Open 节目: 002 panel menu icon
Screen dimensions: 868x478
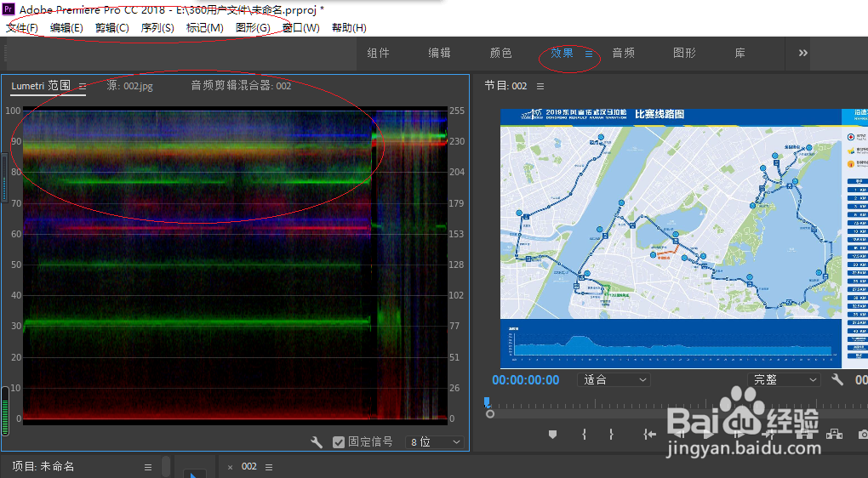click(x=540, y=86)
